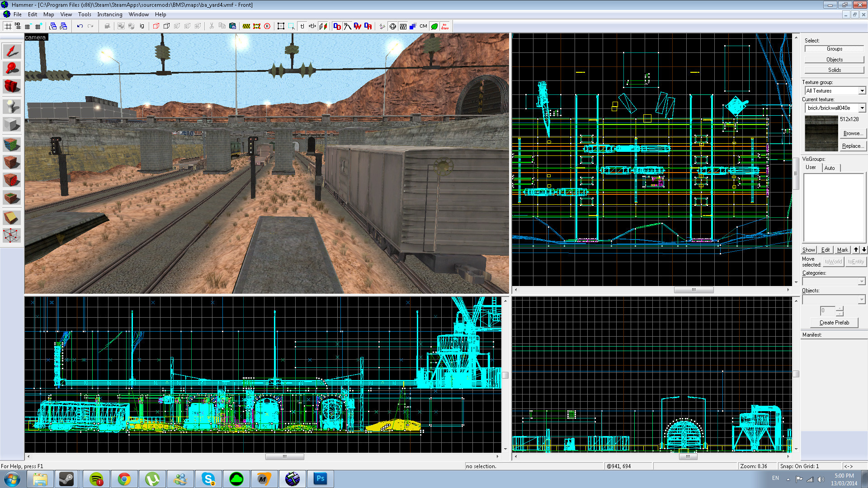This screenshot has height=488, width=868.
Task: Click the Undo arrow in toolbar
Action: [80, 26]
